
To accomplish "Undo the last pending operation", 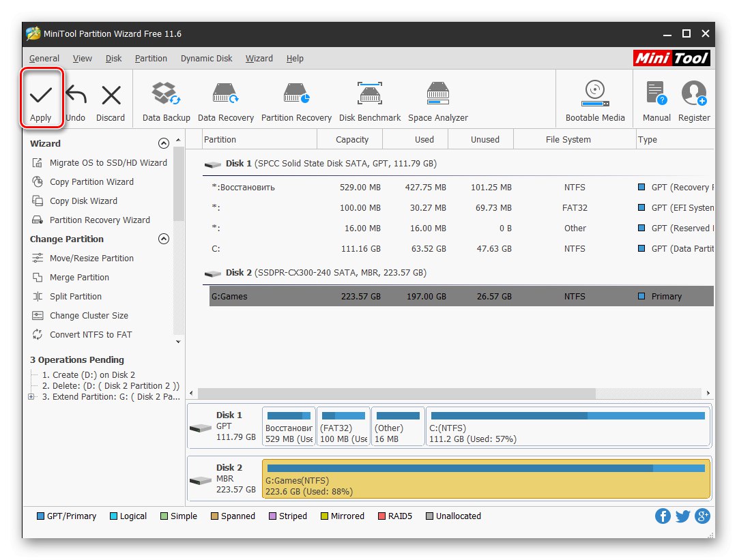I will [75, 100].
